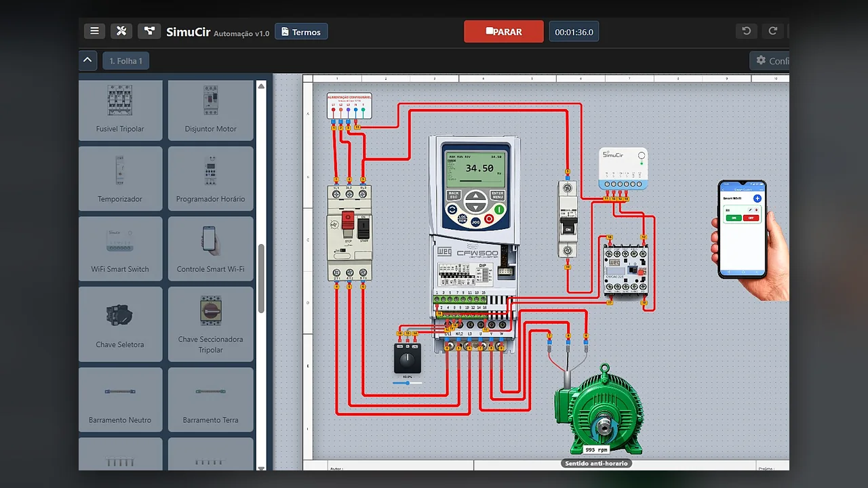Viewport: 868px width, 488px height.
Task: Click the simulation timer 00:01:36.0
Action: (574, 32)
